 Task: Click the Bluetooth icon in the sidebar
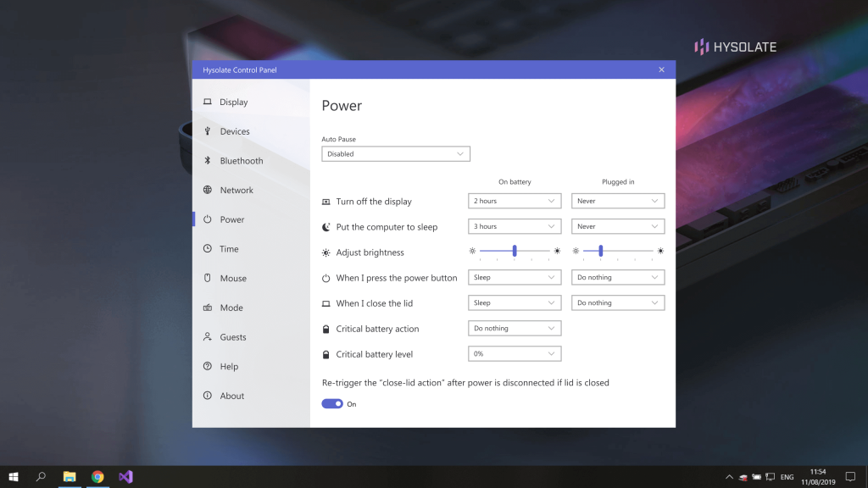[x=208, y=161]
